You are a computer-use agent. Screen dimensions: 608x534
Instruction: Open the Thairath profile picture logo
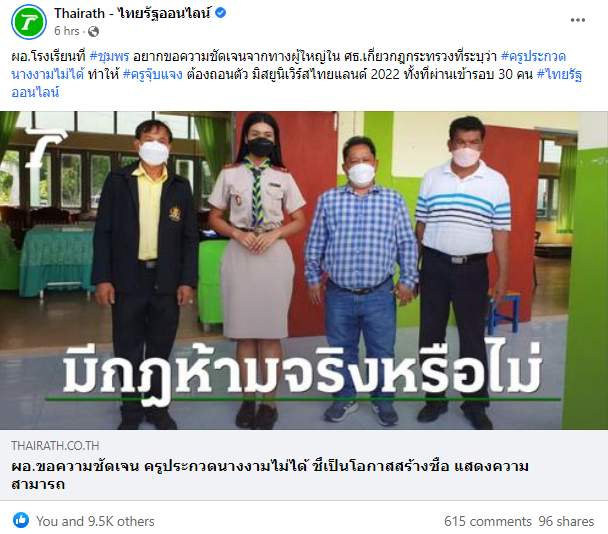[29, 22]
